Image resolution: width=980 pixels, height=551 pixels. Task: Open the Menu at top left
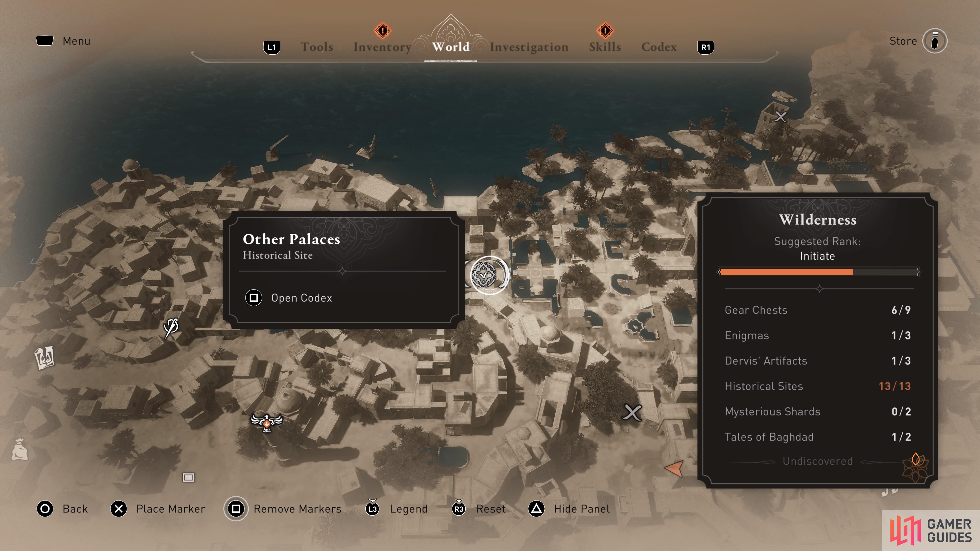click(x=63, y=41)
